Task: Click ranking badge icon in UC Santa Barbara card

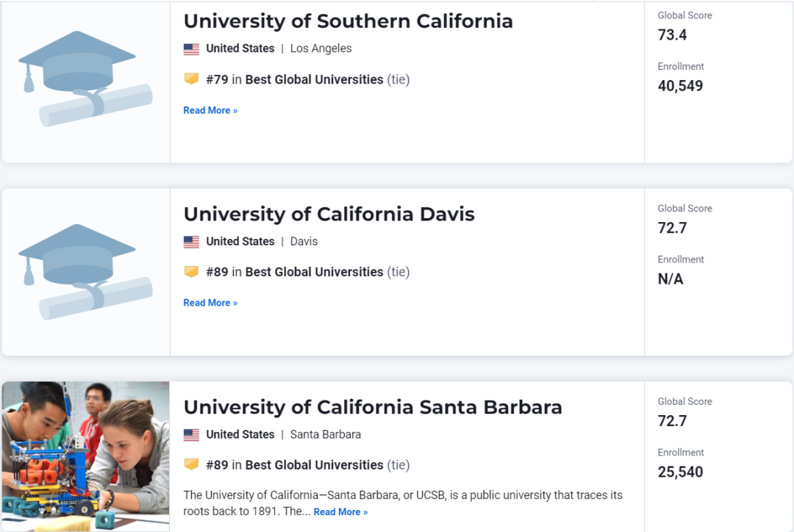Action: (191, 464)
